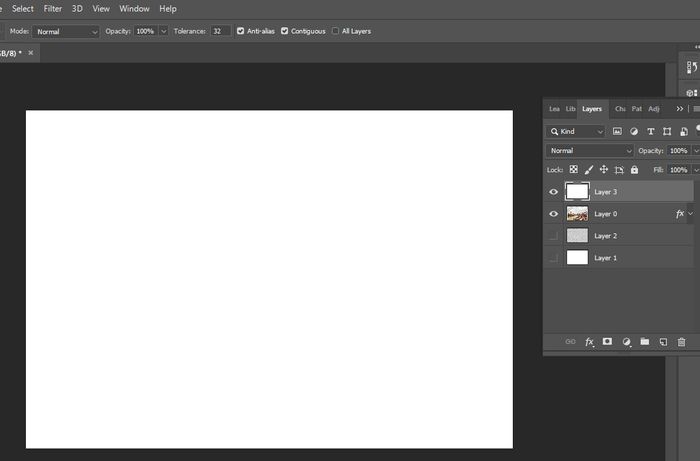Add a layer style via bottom fx button
This screenshot has width=700, height=461.
coord(589,342)
